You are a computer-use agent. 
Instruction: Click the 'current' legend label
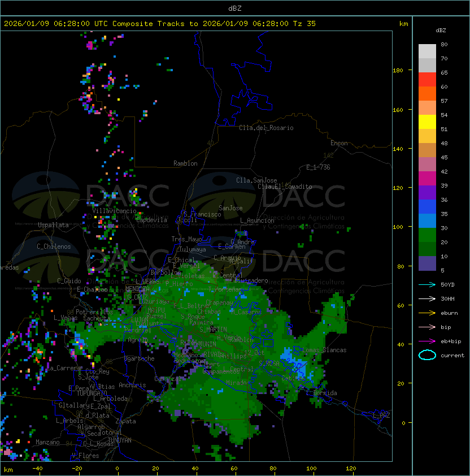tap(452, 356)
